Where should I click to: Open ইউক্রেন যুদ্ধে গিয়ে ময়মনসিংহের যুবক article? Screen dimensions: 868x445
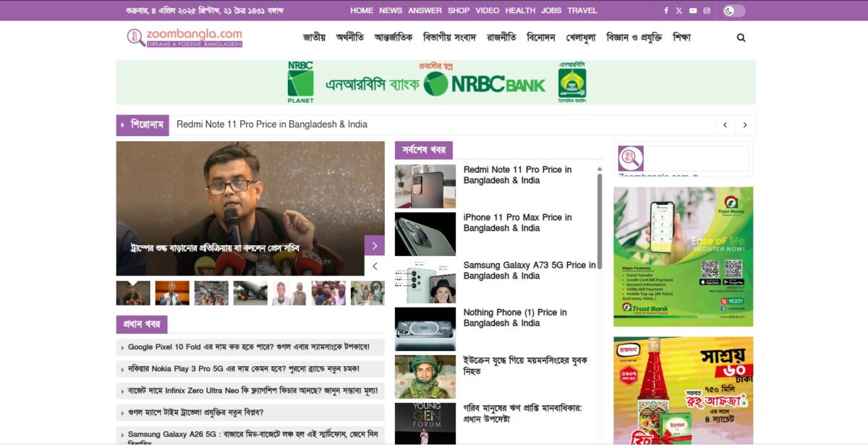(526, 365)
